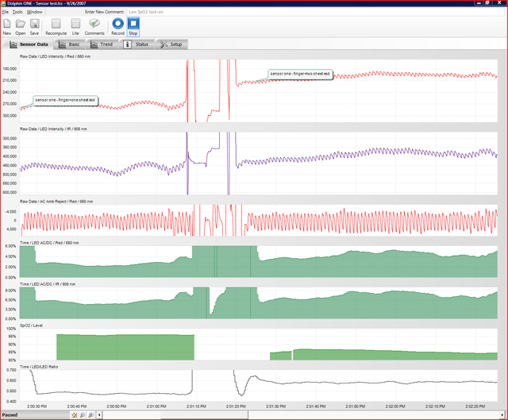The width and height of the screenshot is (508, 420).
Task: Click the 'sensor one - finger+two sheets' annotation
Action: [299, 73]
